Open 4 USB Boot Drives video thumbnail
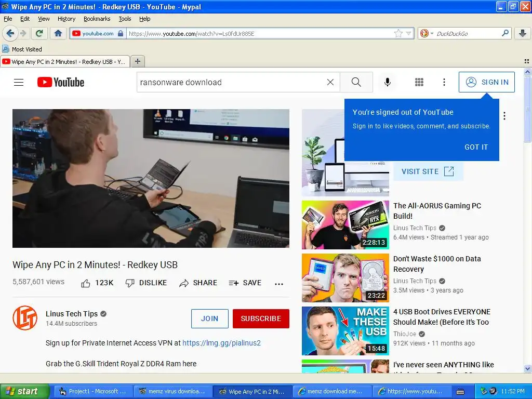532x399 pixels. [x=345, y=331]
